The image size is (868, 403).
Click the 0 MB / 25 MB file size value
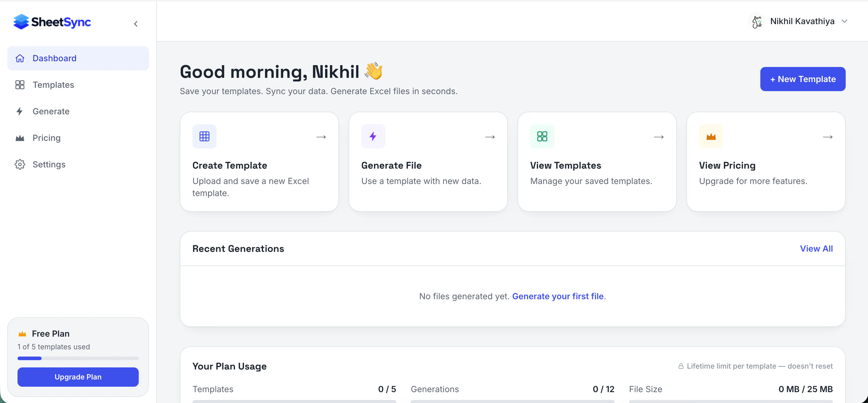point(806,389)
